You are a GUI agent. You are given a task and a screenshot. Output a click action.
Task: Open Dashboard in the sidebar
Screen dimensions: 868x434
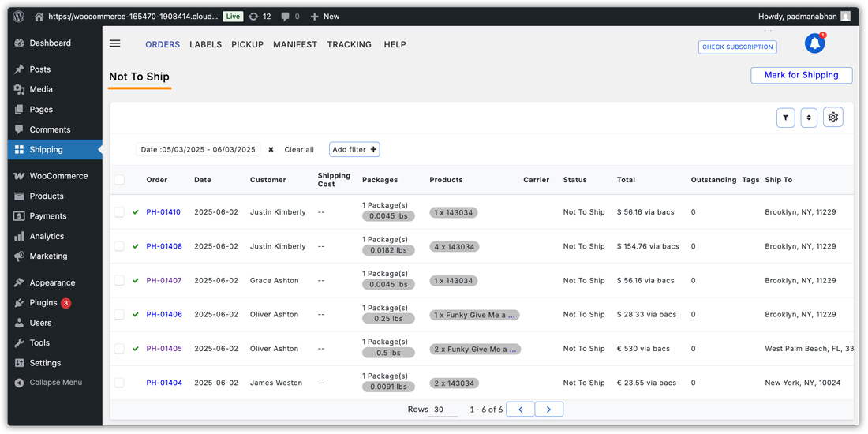[x=54, y=43]
